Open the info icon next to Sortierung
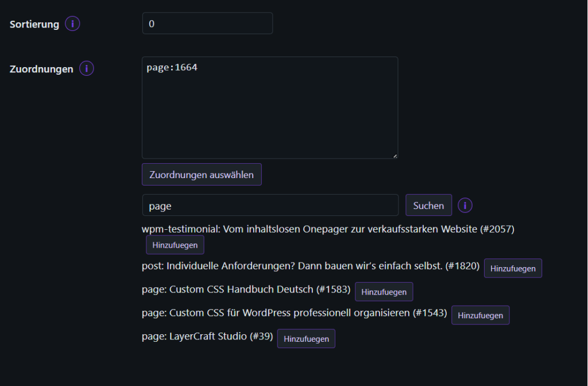This screenshot has width=588, height=386. [x=72, y=24]
